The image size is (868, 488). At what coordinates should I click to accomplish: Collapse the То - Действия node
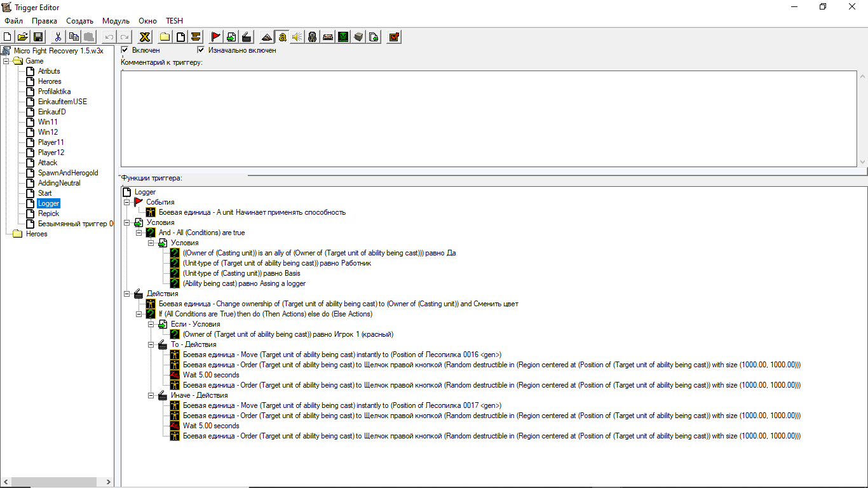pyautogui.click(x=151, y=344)
